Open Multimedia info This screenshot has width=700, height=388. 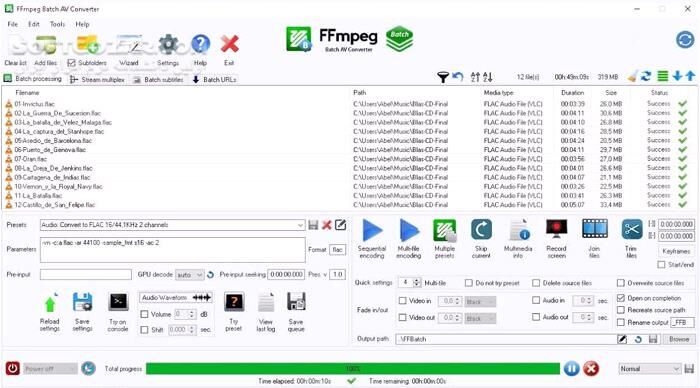coord(518,230)
